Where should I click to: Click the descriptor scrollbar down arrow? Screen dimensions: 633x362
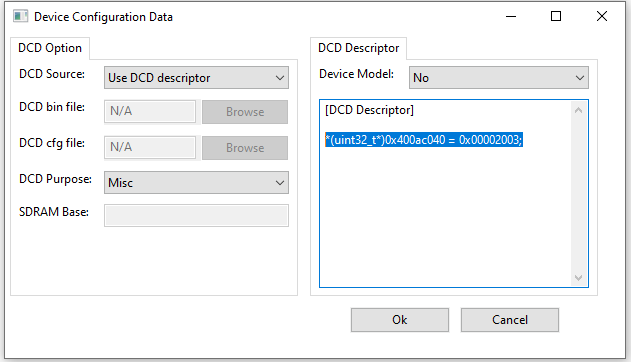point(579,278)
